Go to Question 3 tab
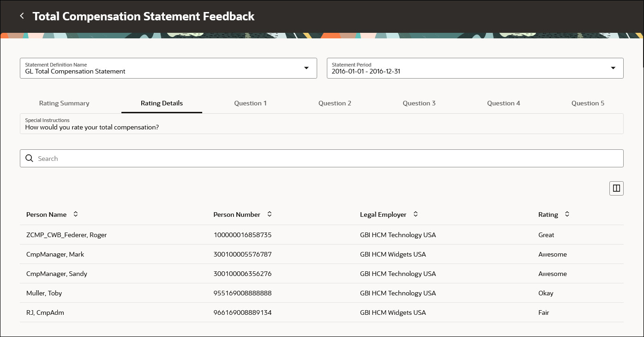Viewport: 644px width, 337px height. [419, 103]
